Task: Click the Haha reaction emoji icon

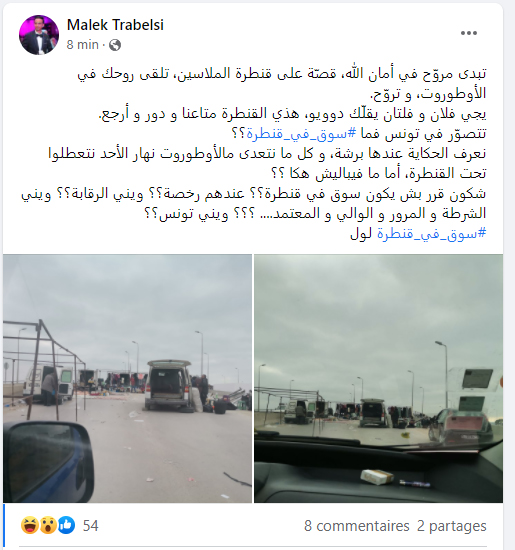Action: pos(30,525)
